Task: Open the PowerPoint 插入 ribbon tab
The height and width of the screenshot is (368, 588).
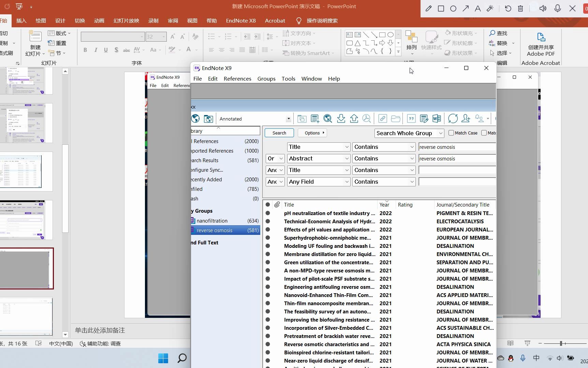Action: [x=21, y=20]
